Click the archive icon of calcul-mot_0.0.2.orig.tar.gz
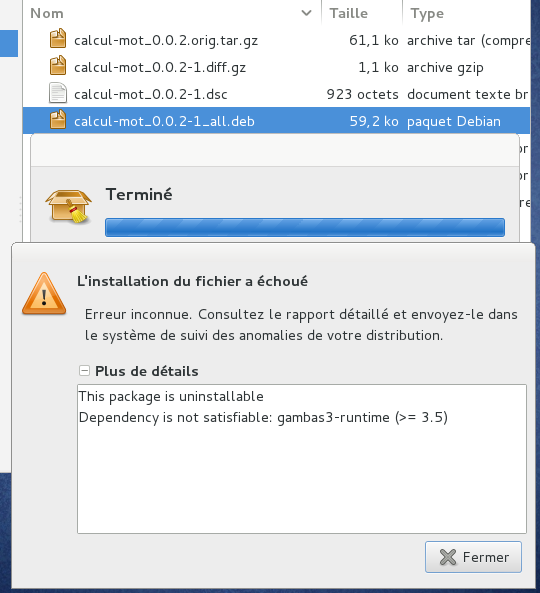The height and width of the screenshot is (593, 540). [58, 39]
